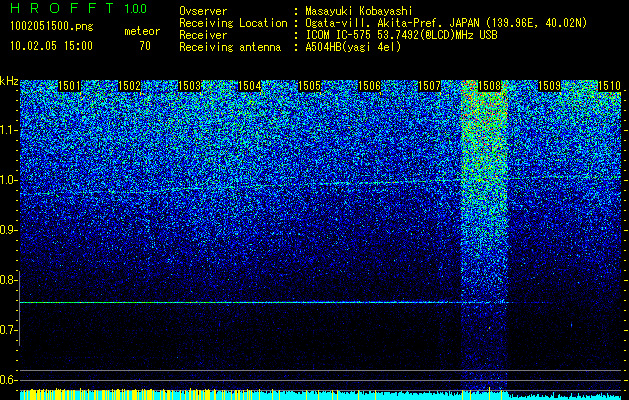Click the meteor count value 70

pos(145,46)
